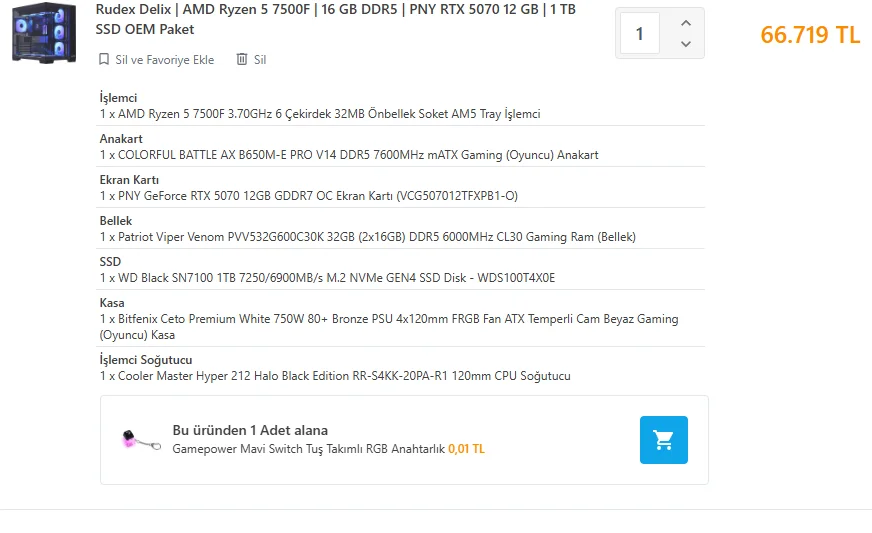Click the SSD label
The height and width of the screenshot is (533, 872).
coord(110,261)
